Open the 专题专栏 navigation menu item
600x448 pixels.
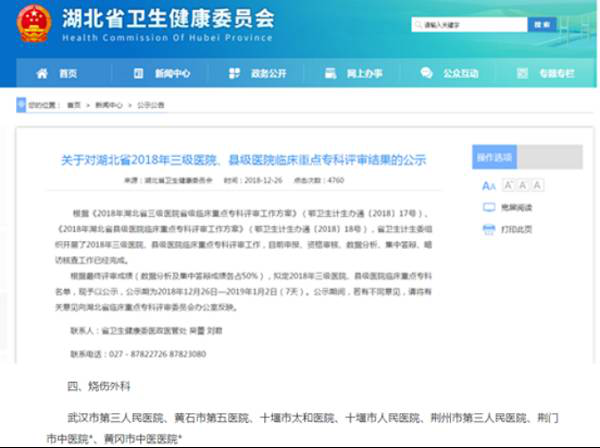click(557, 73)
